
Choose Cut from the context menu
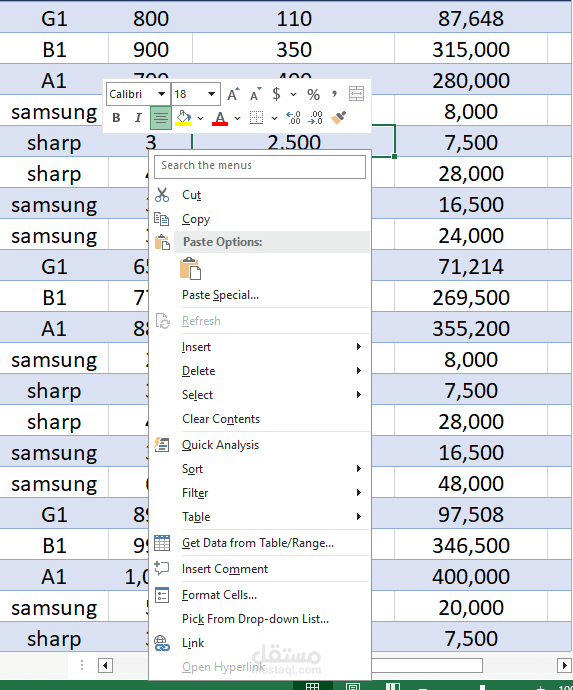pos(260,195)
